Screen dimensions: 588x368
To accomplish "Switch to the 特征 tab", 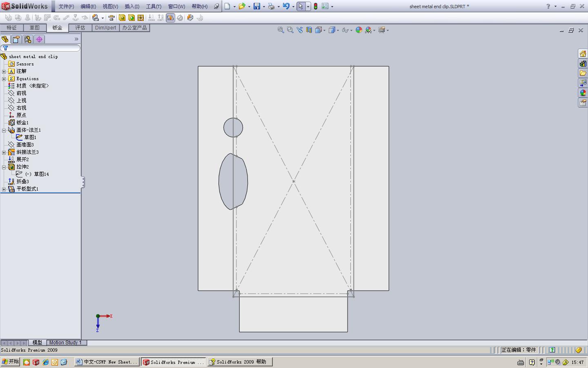I will [11, 28].
